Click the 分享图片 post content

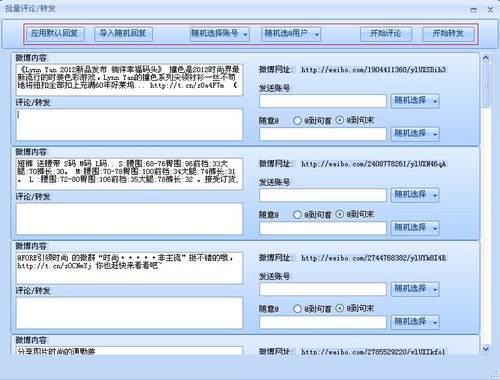point(129,351)
